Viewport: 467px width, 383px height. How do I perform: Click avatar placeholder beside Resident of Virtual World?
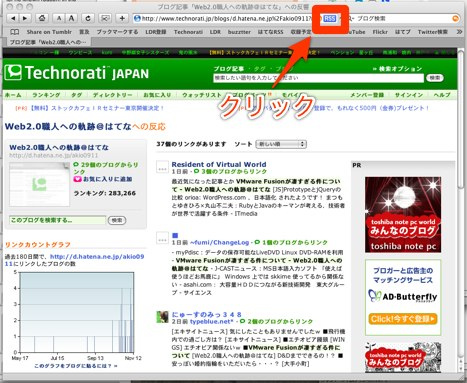tap(162, 167)
